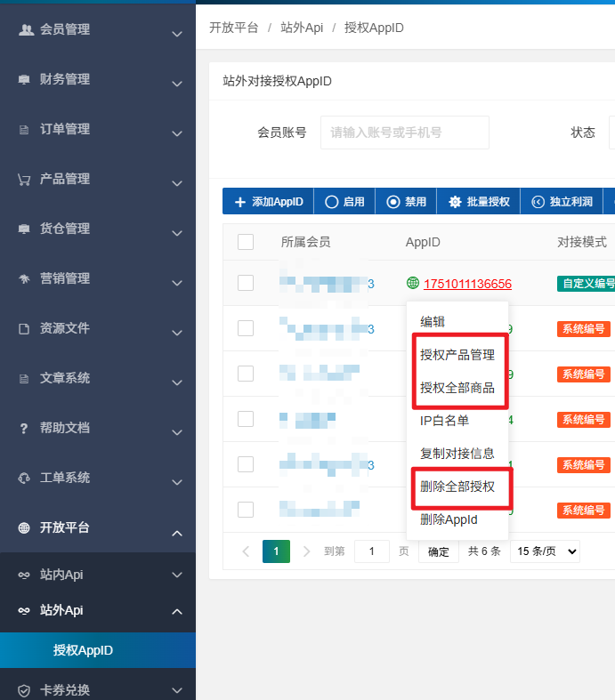Open the AppID 1751011136656 link
Image resolution: width=615 pixels, height=700 pixels.
point(467,284)
